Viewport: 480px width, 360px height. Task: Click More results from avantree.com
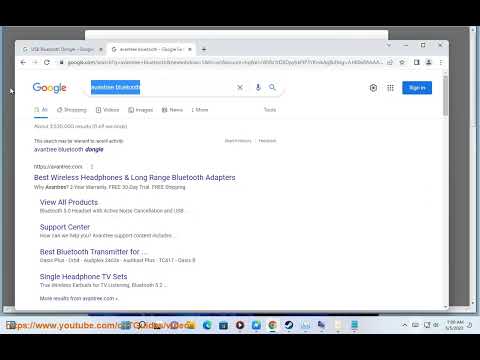point(79,298)
